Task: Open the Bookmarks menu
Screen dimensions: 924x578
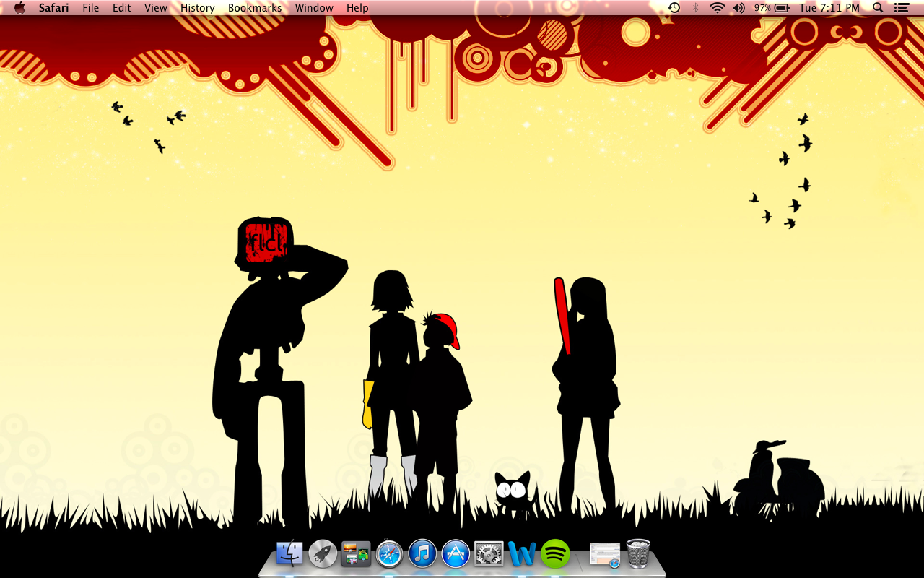Action: coord(255,8)
